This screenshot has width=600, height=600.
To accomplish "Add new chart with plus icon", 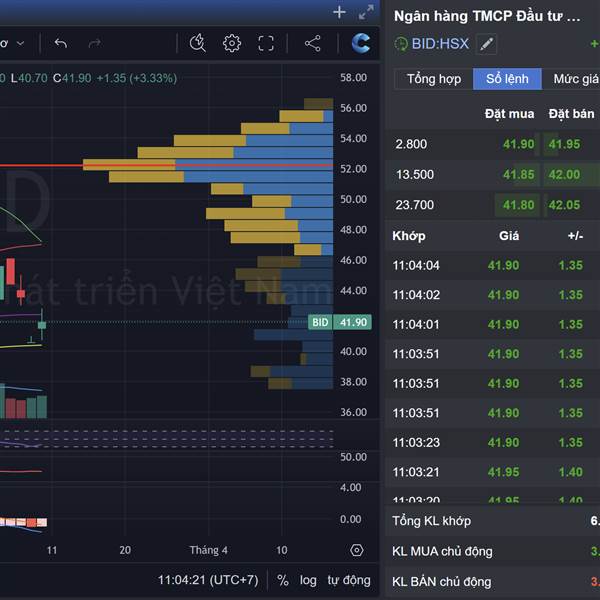I will coord(339,12).
